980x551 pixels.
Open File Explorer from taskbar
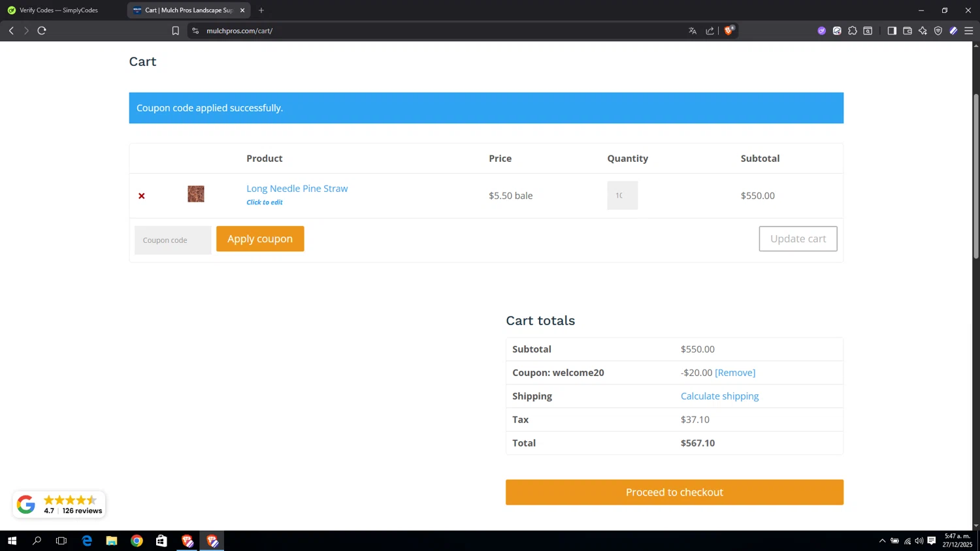point(112,541)
